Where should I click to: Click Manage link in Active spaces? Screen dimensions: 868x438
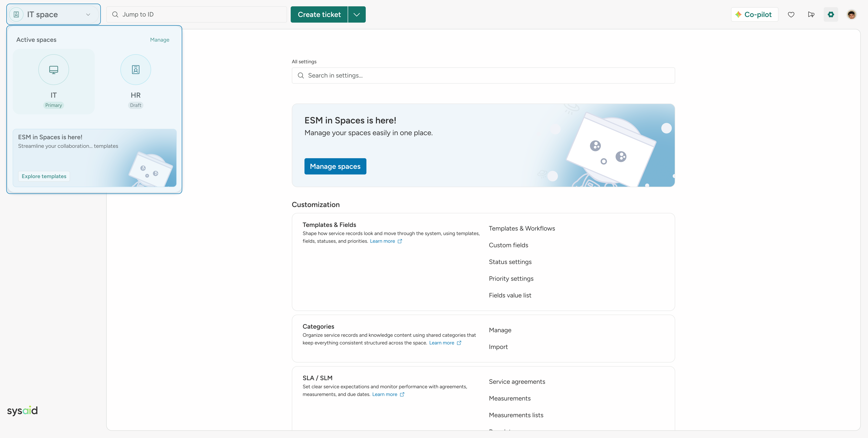[x=159, y=40]
